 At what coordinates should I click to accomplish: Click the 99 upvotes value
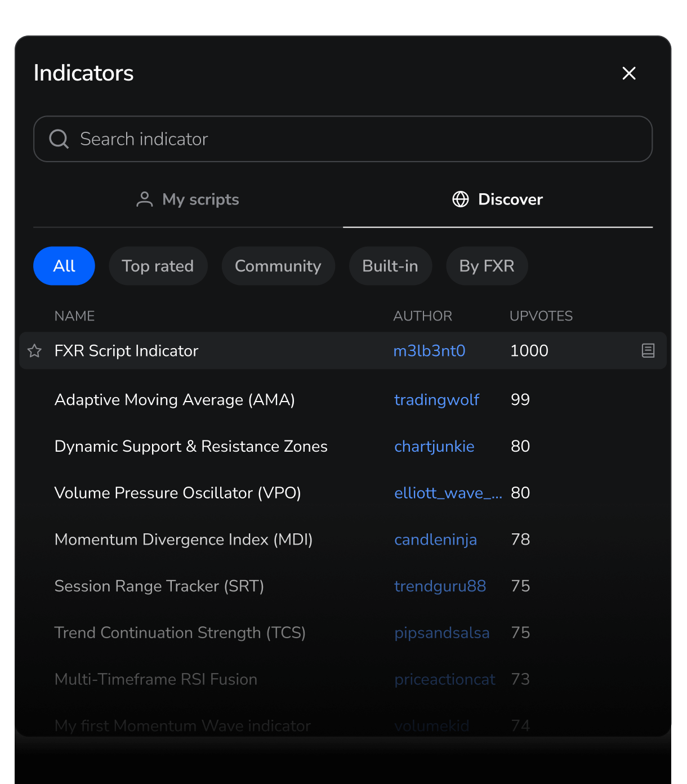(x=520, y=400)
